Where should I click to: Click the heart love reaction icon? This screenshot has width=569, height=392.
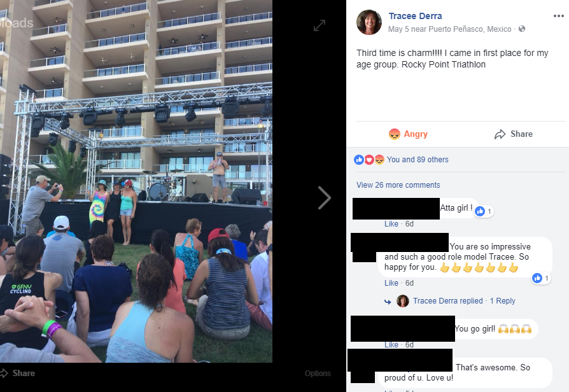coord(369,160)
